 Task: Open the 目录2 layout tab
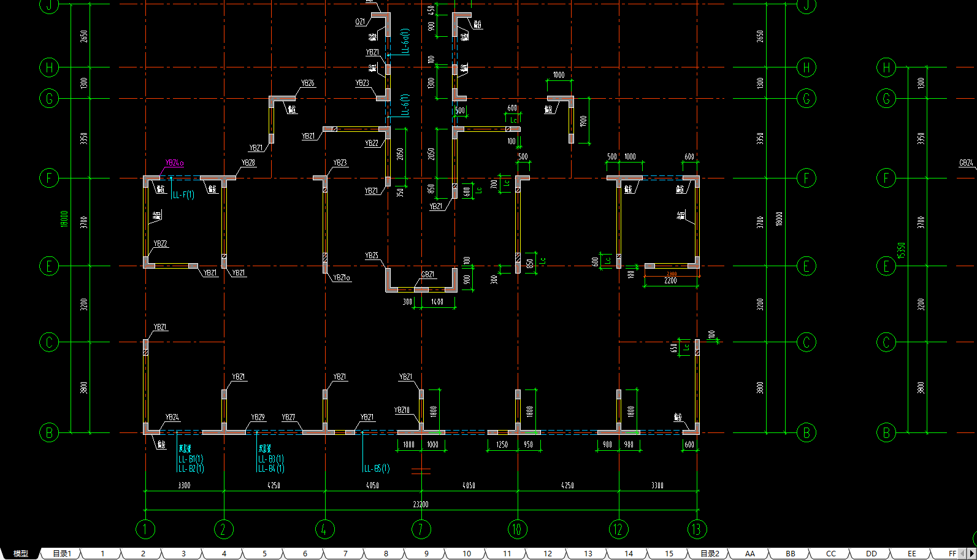click(x=710, y=554)
